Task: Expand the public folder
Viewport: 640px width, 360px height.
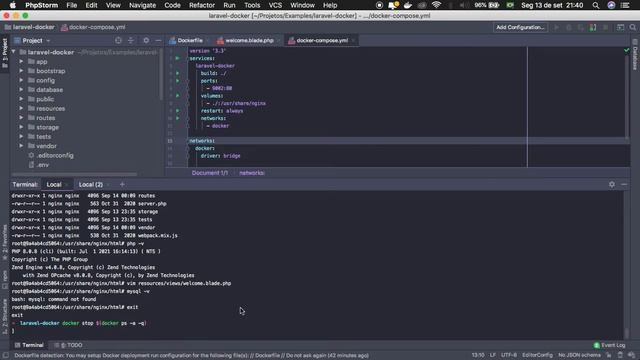Action: (x=21, y=99)
